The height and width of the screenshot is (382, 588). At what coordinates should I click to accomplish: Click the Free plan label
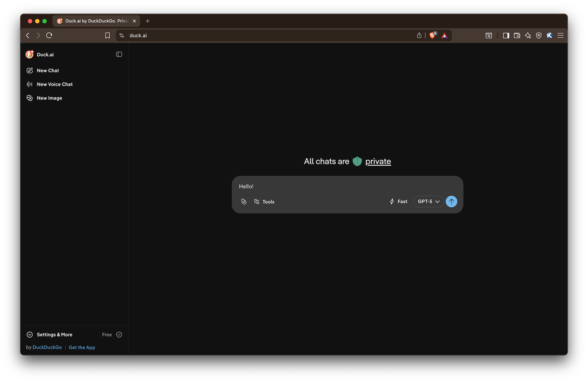(x=107, y=335)
